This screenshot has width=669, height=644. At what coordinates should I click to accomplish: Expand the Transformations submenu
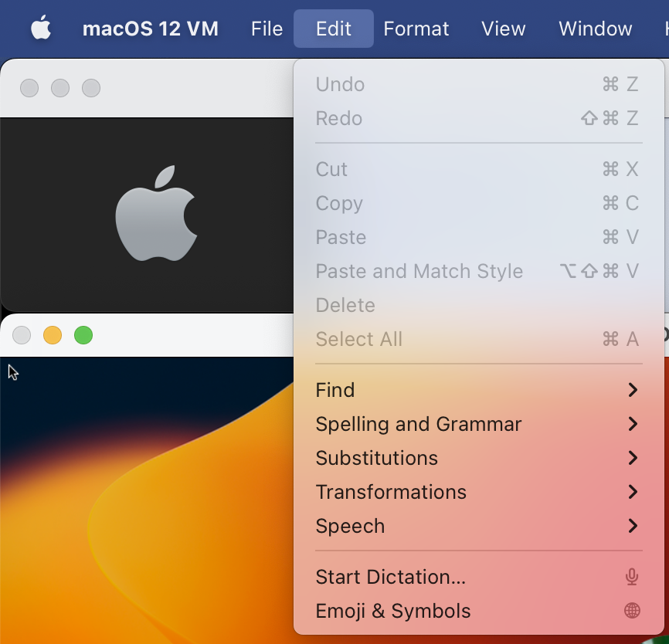[479, 492]
